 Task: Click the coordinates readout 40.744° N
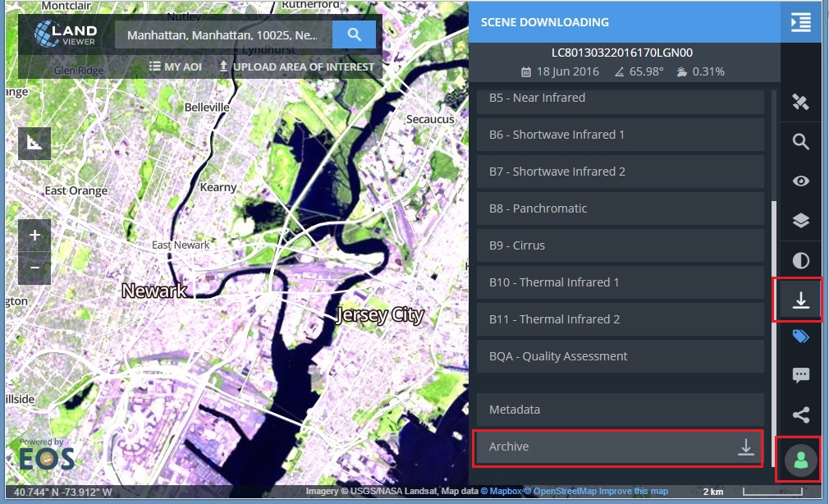pyautogui.click(x=63, y=493)
